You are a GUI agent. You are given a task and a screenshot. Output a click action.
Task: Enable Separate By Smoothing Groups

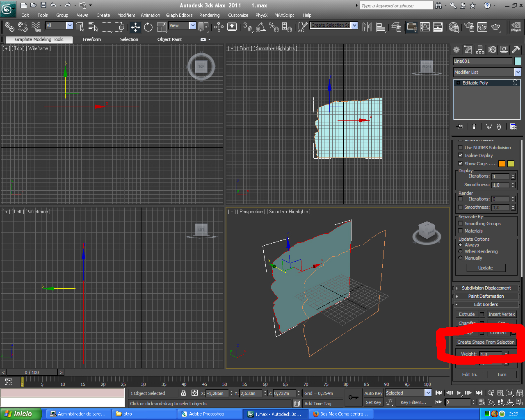click(460, 224)
